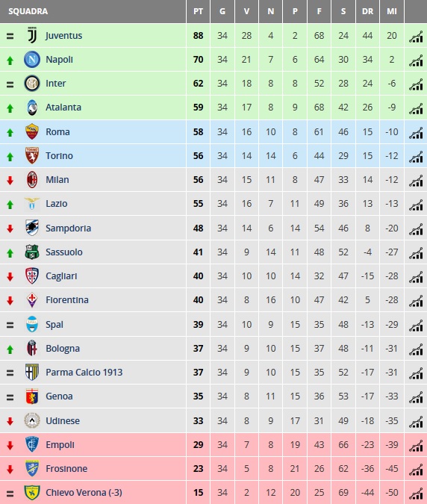
Task: Click the Frosinone points value 23
Action: [198, 469]
